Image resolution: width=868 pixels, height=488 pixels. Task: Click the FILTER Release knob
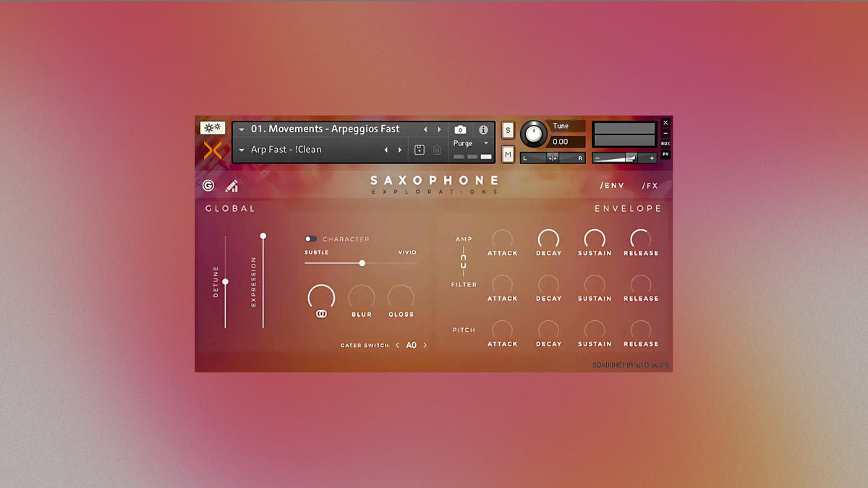641,285
